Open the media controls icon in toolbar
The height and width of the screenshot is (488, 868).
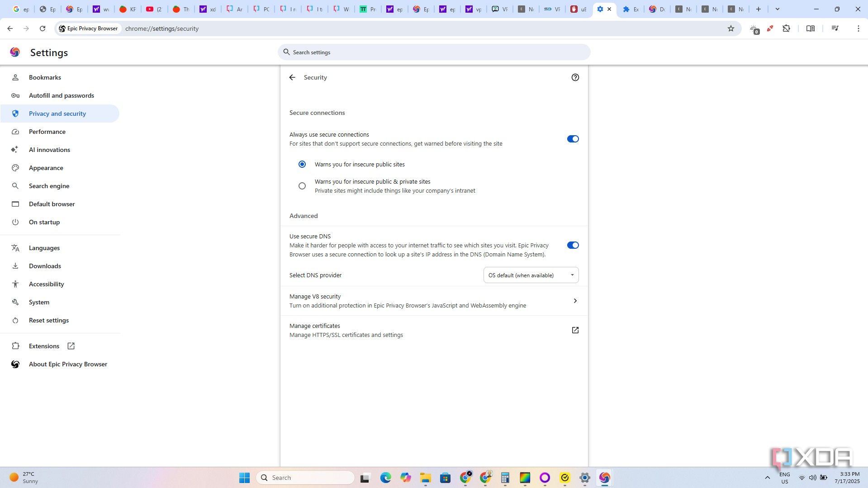click(x=835, y=28)
